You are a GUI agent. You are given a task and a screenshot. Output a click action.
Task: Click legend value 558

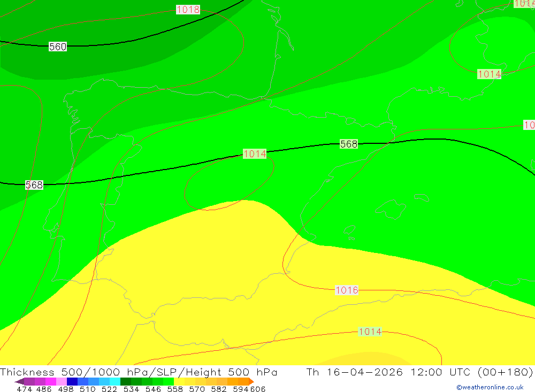click(x=175, y=389)
